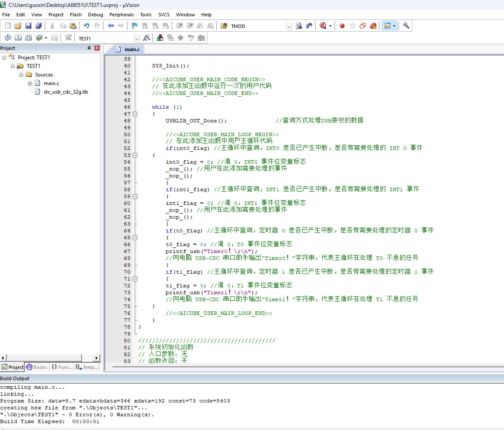Image resolution: width=504 pixels, height=430 pixels.
Task: Indent the selected text lines
Action: 180,26
